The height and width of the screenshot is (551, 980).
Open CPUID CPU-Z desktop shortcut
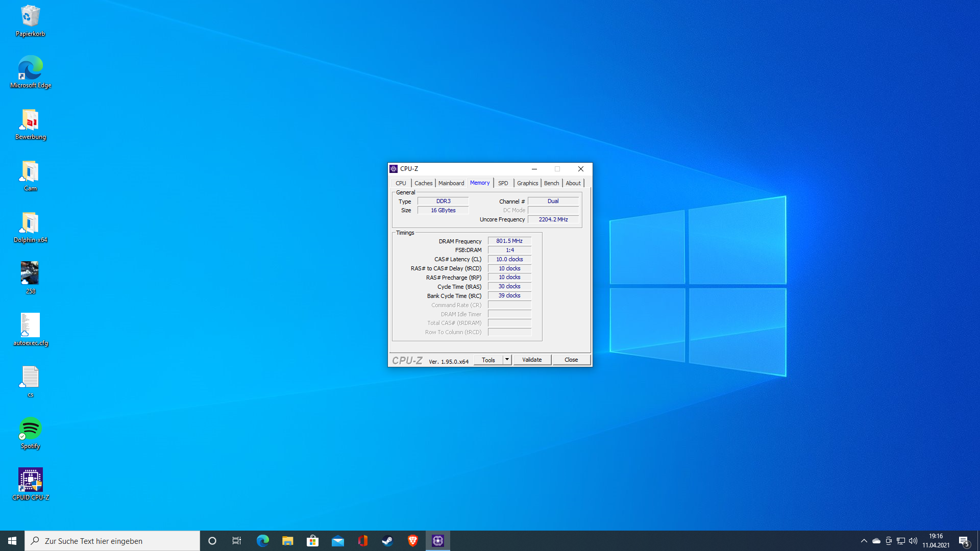click(30, 480)
